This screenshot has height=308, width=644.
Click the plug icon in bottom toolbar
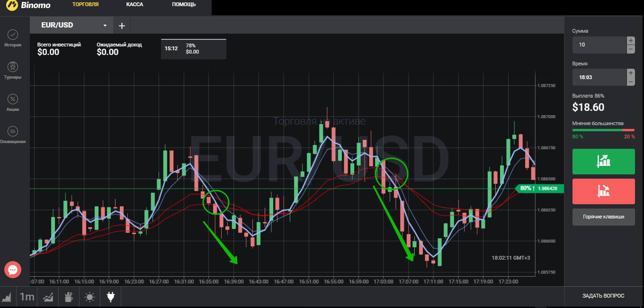pos(111,297)
